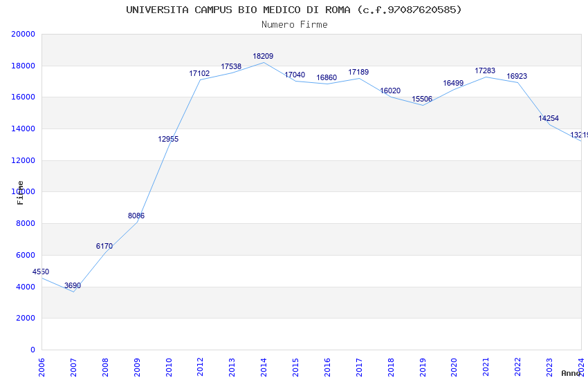This screenshot has height=380, width=588.
Task: Click the x-axis year 2018
Action: click(391, 368)
